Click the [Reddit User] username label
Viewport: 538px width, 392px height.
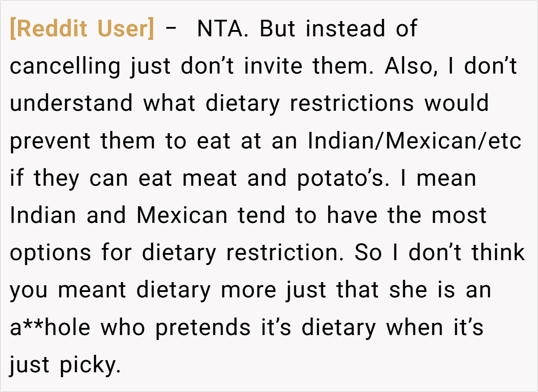pyautogui.click(x=82, y=29)
